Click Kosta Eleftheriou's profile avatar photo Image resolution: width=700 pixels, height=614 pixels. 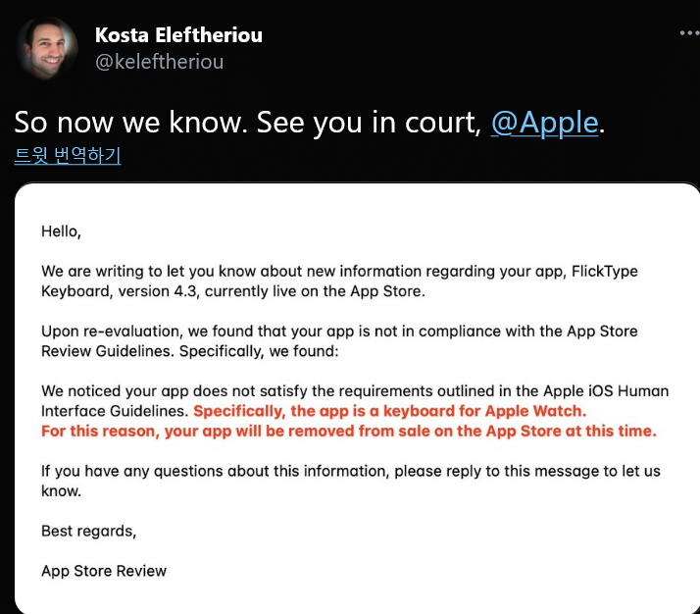(47, 48)
